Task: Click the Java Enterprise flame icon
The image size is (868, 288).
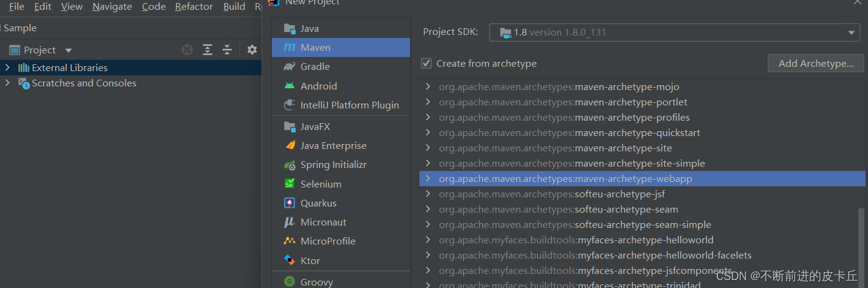Action: 290,145
